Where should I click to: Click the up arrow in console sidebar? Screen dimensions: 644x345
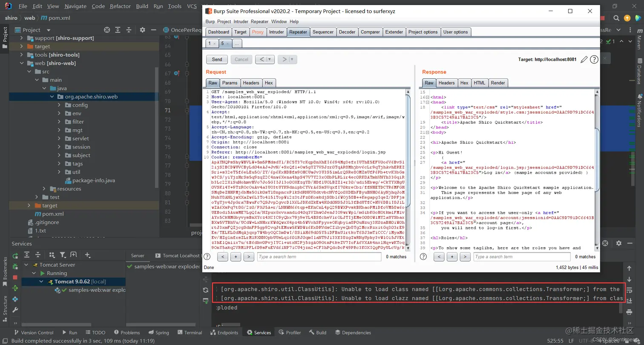click(x=630, y=268)
